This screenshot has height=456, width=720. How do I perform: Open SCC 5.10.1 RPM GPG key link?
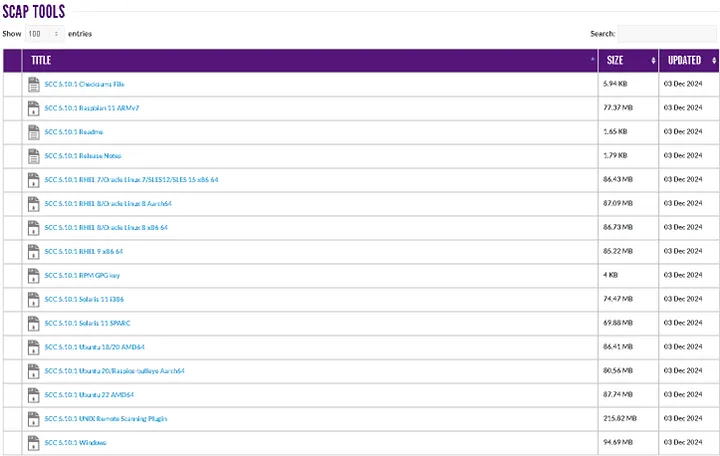(82, 275)
